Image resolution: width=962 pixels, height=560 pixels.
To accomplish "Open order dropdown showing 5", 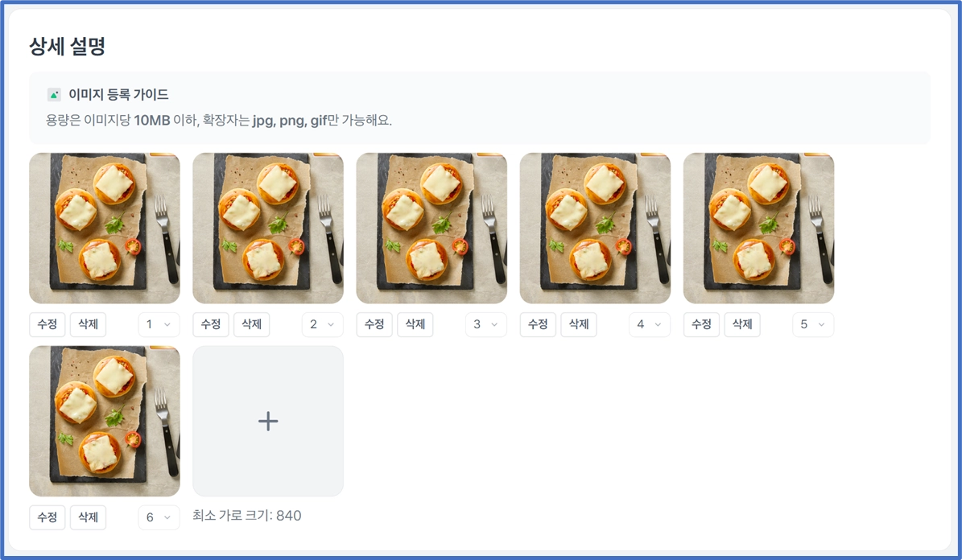I will pyautogui.click(x=812, y=324).
